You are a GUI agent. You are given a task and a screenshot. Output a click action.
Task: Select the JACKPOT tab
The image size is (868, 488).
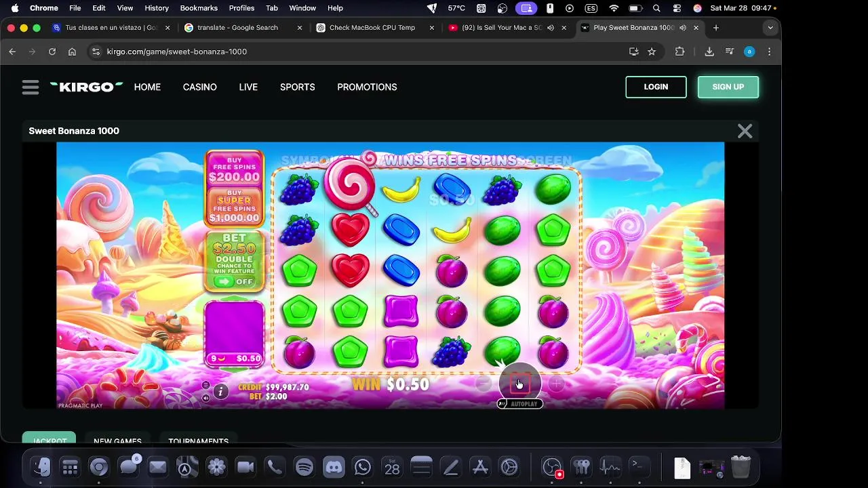point(49,439)
